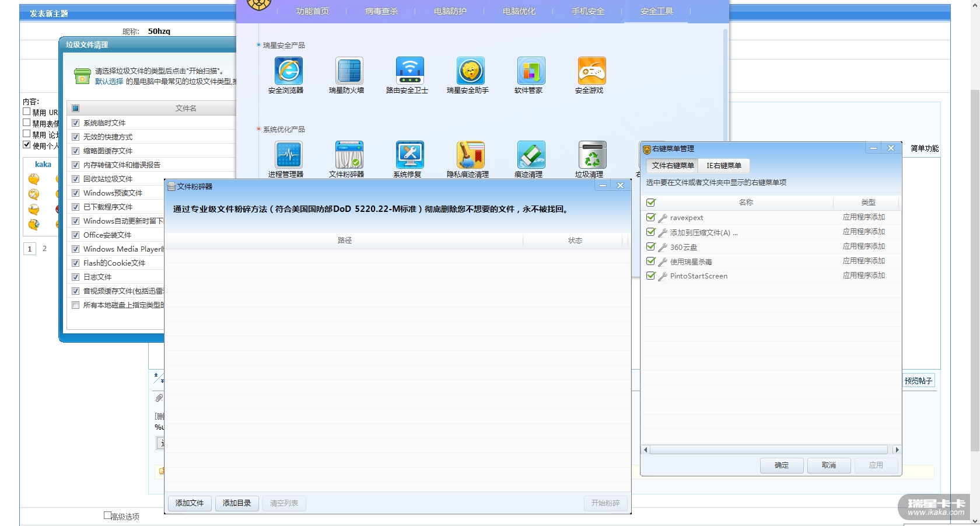Launch 瑞星防火墙 from the security products
980x526 pixels.
[x=349, y=71]
